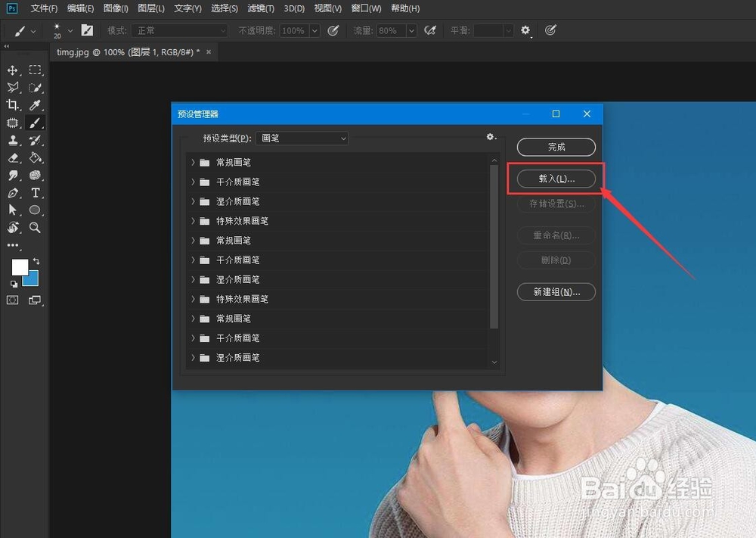Select the Pen tool
Screen dimensions: 756x538
[13, 193]
